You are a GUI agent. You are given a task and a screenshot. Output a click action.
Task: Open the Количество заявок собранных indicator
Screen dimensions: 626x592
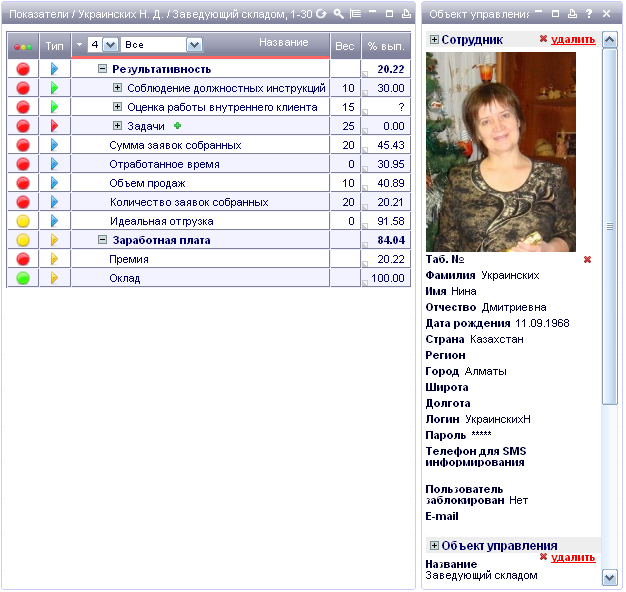pyautogui.click(x=189, y=202)
